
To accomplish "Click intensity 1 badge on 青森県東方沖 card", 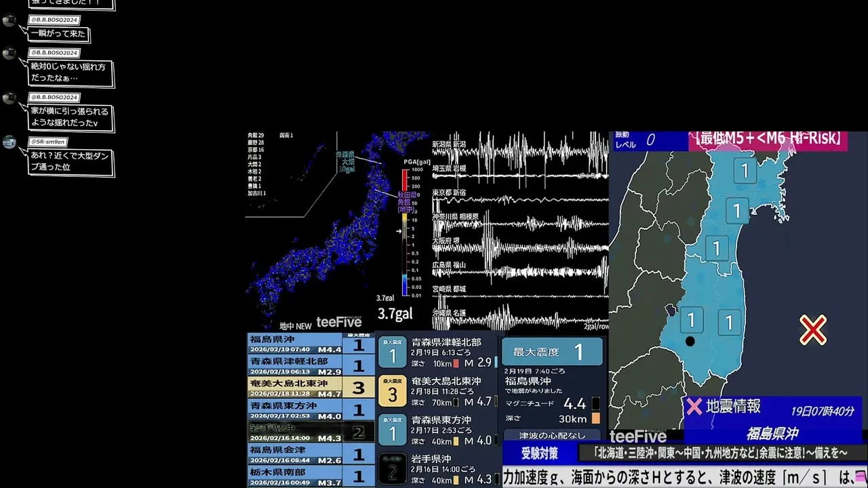I will coord(393,430).
